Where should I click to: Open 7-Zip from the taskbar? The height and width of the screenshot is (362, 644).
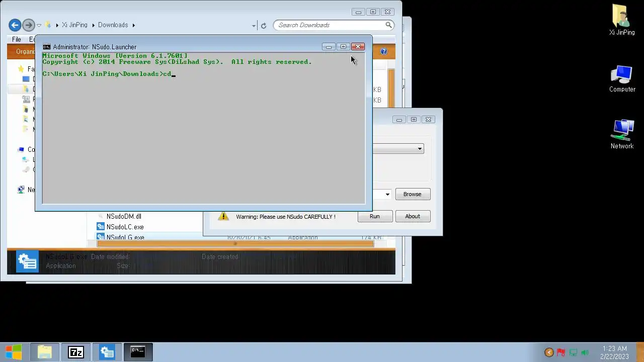pos(76,352)
